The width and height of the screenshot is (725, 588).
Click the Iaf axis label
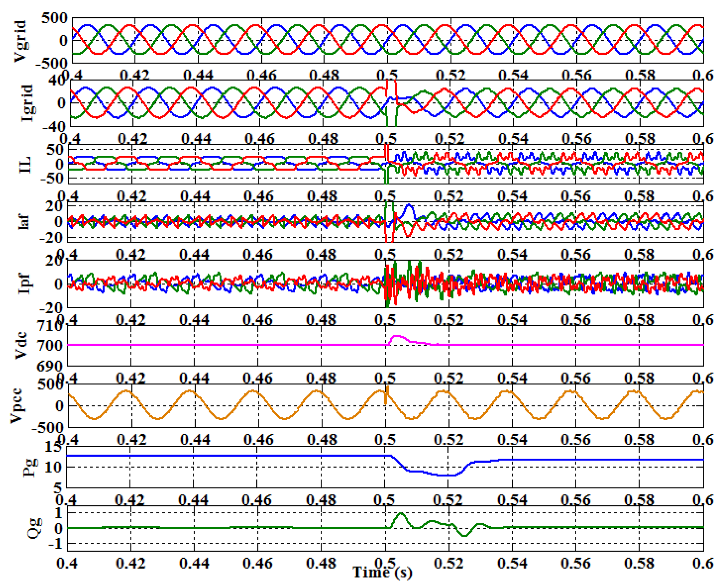[24, 222]
